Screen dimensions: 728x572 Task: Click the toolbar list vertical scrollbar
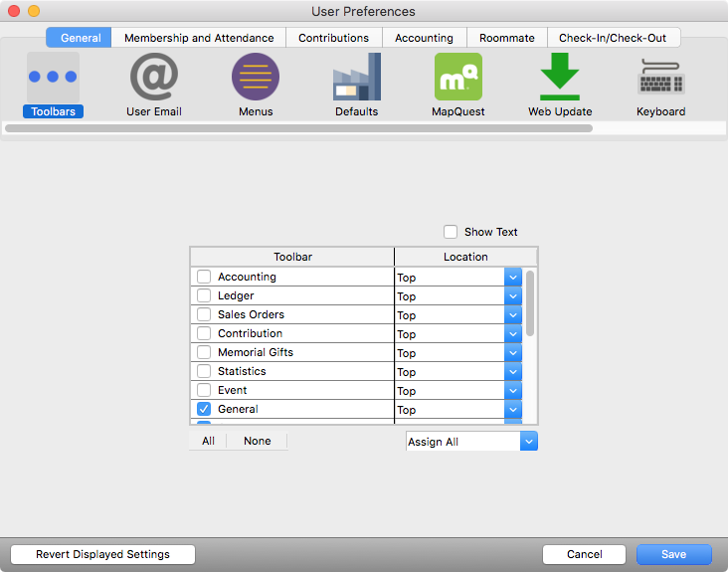530,303
